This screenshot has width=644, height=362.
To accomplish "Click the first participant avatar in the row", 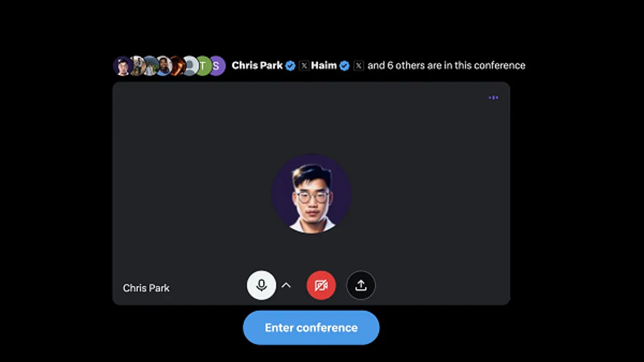I will [x=123, y=66].
